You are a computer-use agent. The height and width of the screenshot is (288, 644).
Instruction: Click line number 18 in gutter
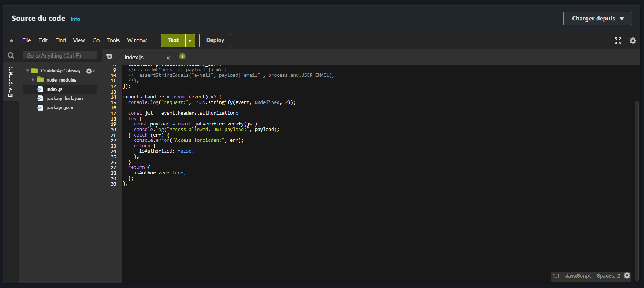(x=113, y=119)
